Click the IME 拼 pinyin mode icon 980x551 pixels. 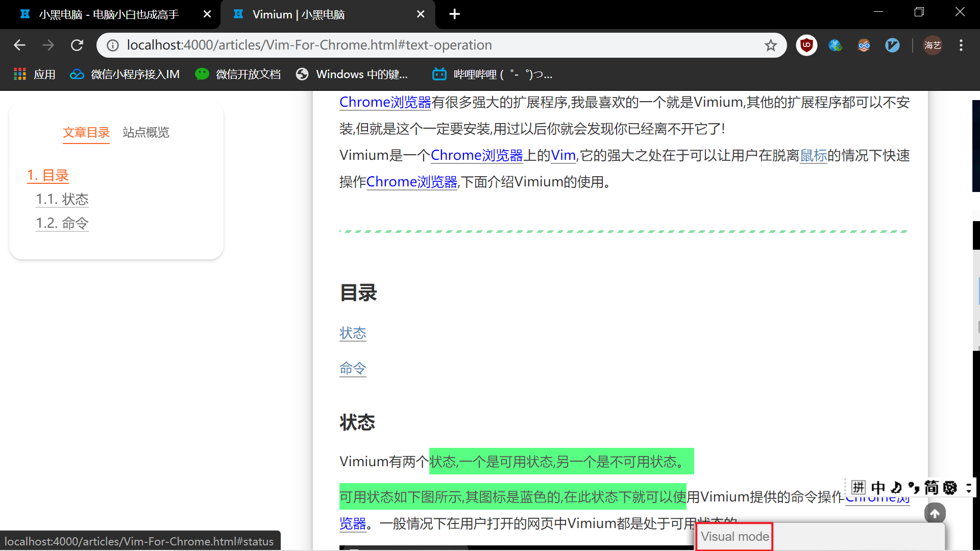859,487
